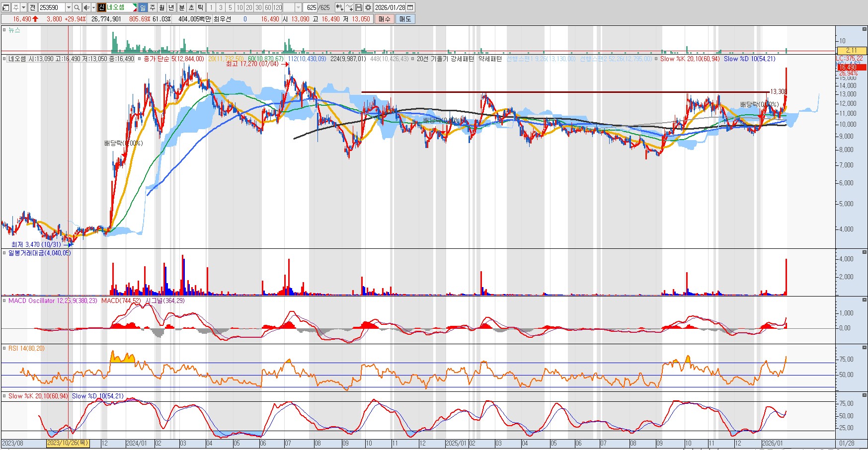
Task: Click the 신 badge beside stock name
Action: (101, 7)
